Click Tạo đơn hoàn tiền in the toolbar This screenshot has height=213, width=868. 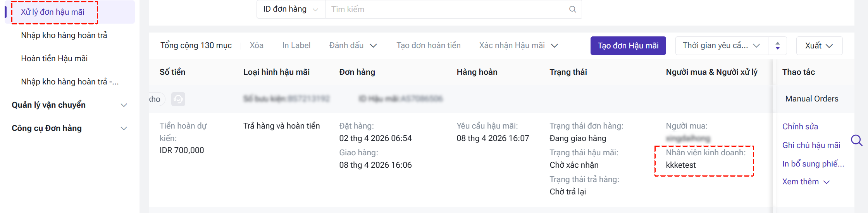(x=428, y=46)
